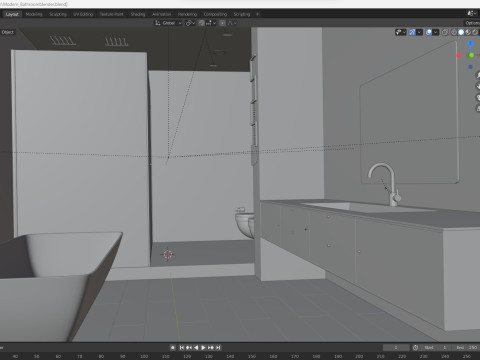Screen dimensions: 480x360
Task: Click the 3D cursor in the viewport
Action: (168, 254)
